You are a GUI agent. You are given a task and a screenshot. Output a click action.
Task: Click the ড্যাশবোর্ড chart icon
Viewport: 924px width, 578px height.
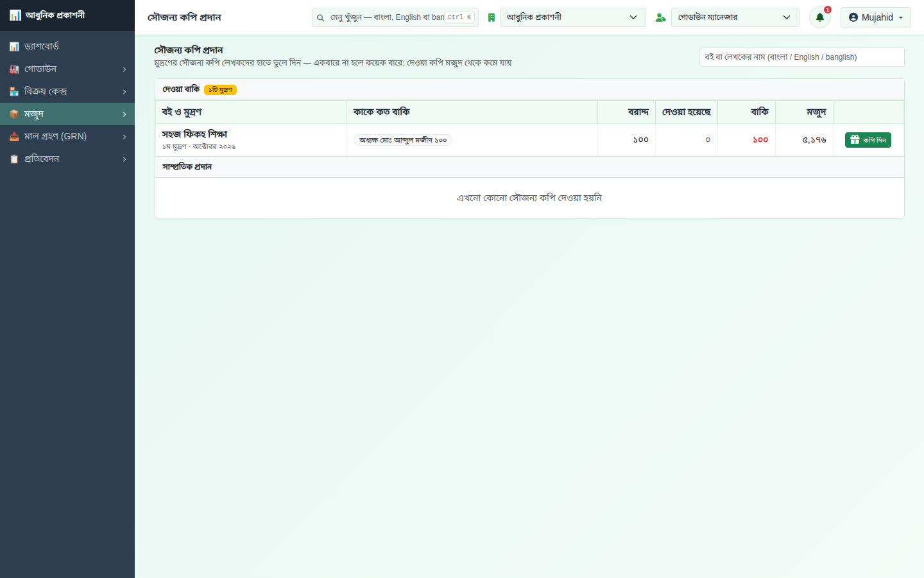pos(14,47)
